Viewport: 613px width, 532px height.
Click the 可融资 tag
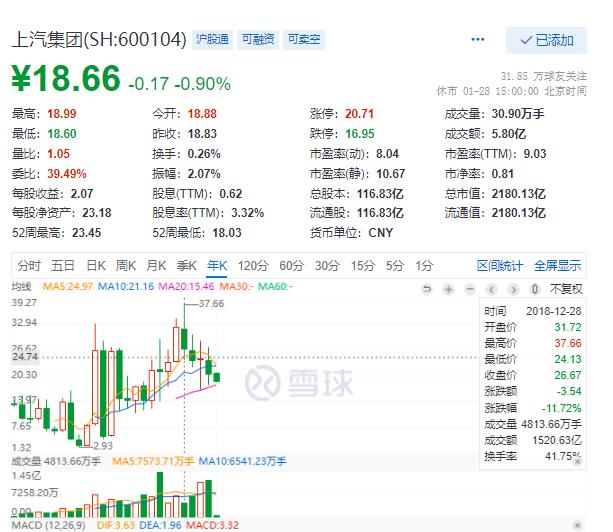pyautogui.click(x=258, y=39)
